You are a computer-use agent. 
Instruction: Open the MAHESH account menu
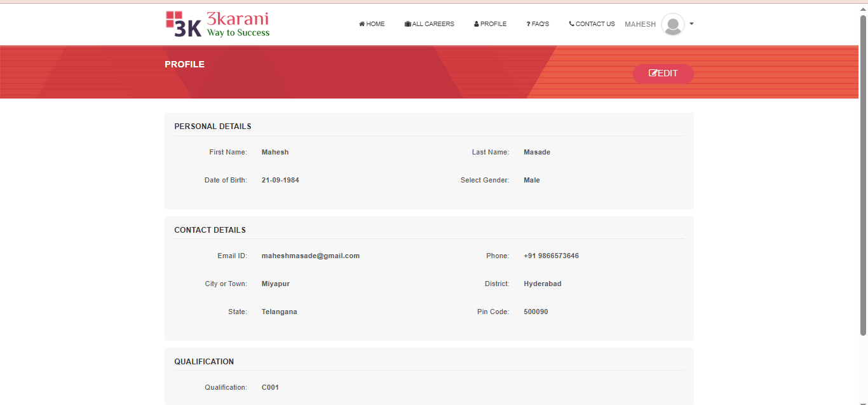[x=640, y=24]
